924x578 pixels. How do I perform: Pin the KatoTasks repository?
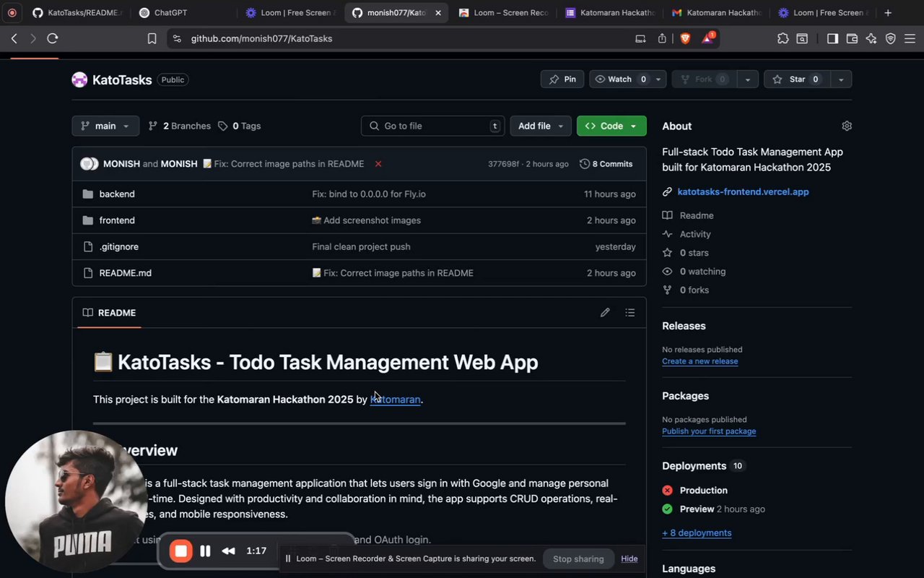(562, 79)
